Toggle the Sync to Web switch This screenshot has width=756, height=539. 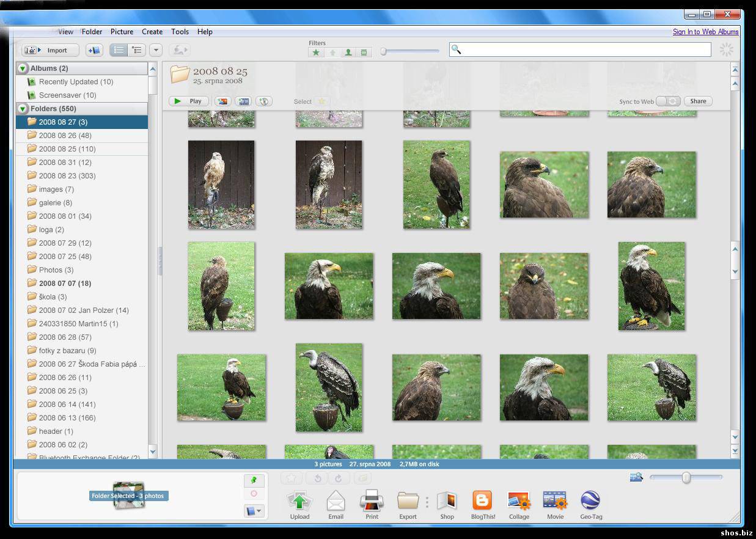pyautogui.click(x=667, y=101)
